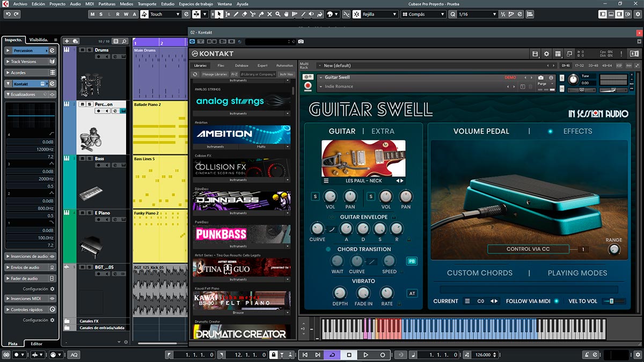Adjust the VEL TO VOL slider
The width and height of the screenshot is (644, 362).
614,301
